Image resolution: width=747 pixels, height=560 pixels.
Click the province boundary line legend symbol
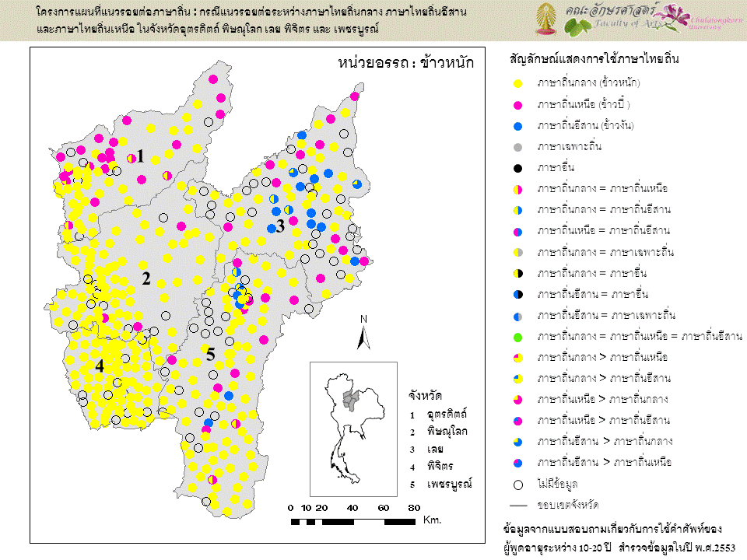517,505
